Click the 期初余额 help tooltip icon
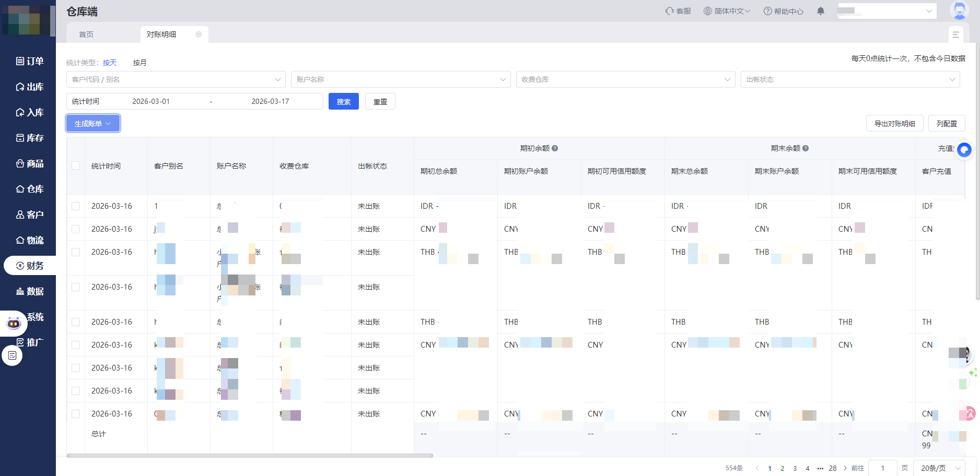The width and height of the screenshot is (980, 476). 555,148
